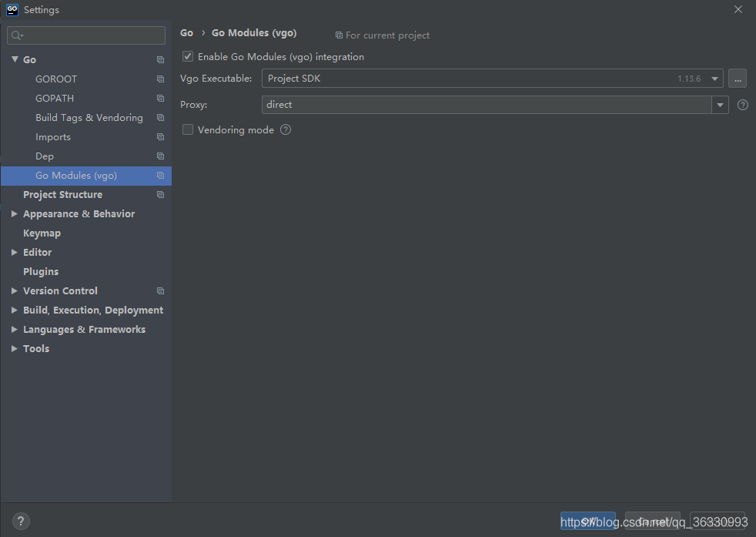Click the project-level icon beside Version Control
This screenshot has width=756, height=537.
pos(160,291)
